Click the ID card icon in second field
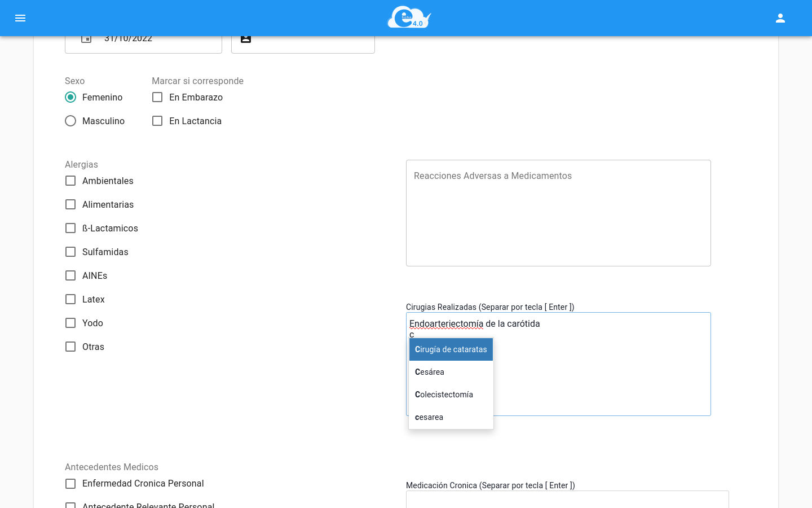This screenshot has height=508, width=812. click(x=246, y=37)
